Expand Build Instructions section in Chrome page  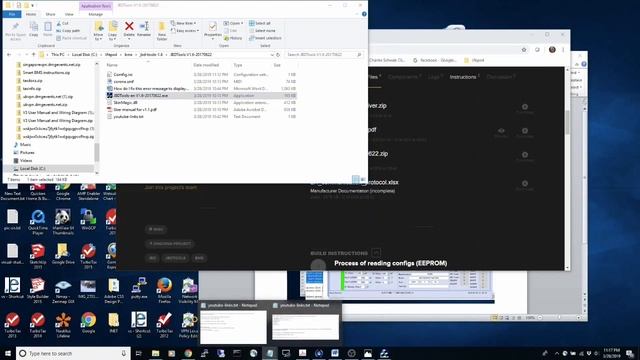(376, 253)
